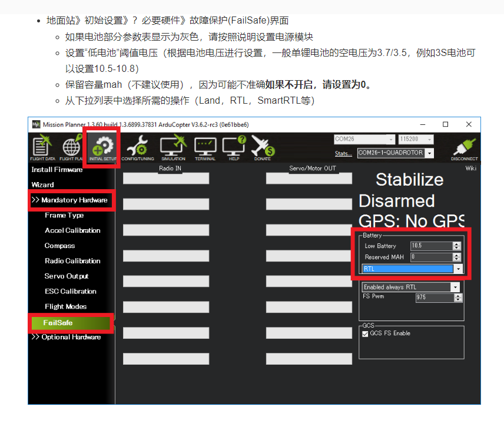Click the Stats... link

tap(343, 154)
